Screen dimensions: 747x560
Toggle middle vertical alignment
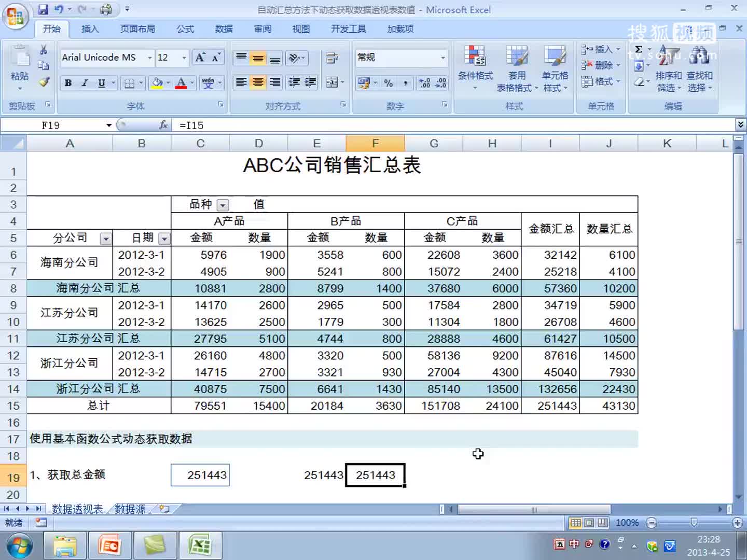point(258,58)
